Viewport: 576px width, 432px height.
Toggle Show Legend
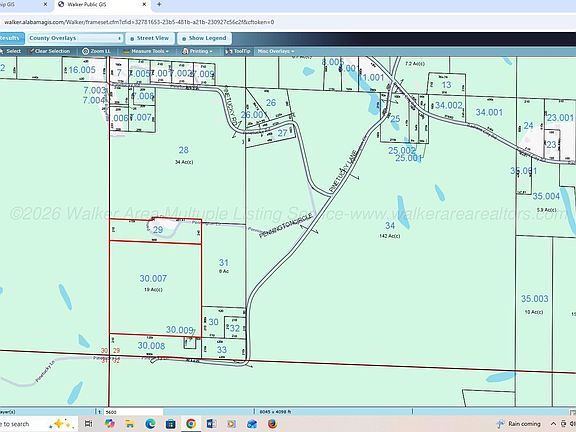205,38
